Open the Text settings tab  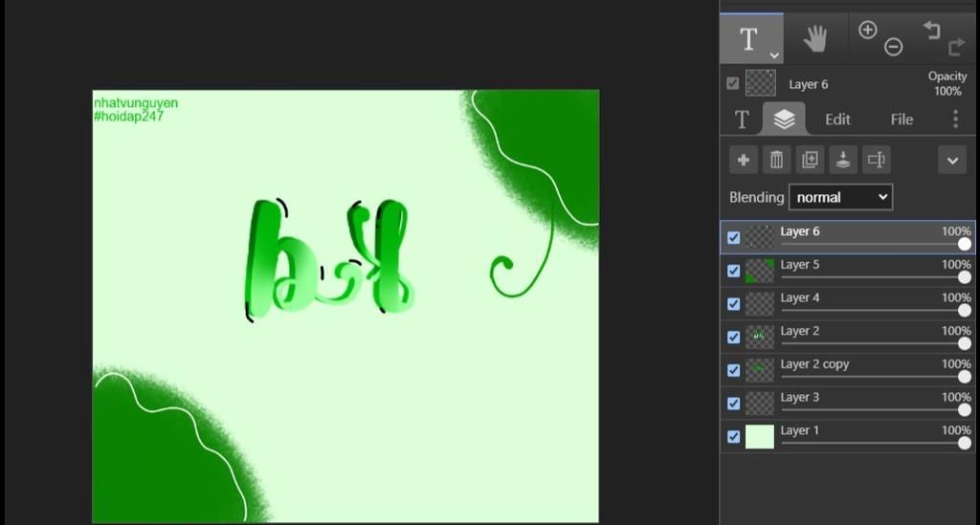click(x=742, y=119)
